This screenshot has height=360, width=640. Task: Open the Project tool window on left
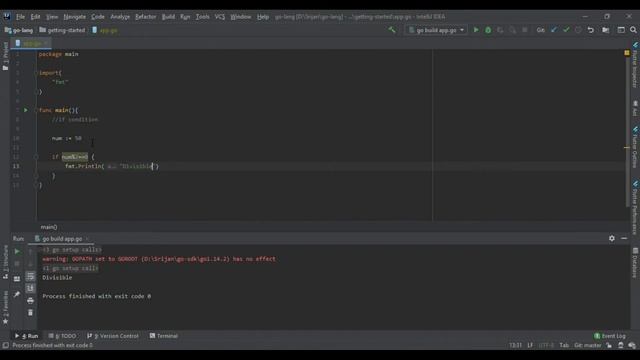5,55
